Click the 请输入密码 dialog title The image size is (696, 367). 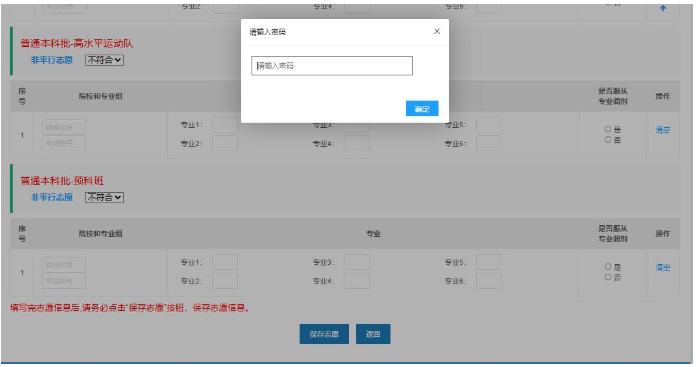[x=268, y=32]
